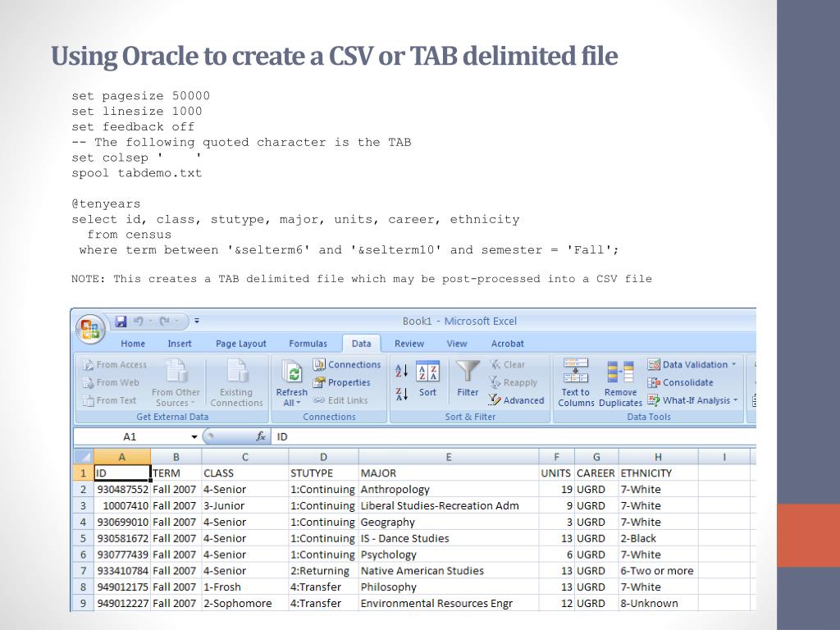Click Sort A to Z ascending icon
The height and width of the screenshot is (630, 840).
click(401, 371)
